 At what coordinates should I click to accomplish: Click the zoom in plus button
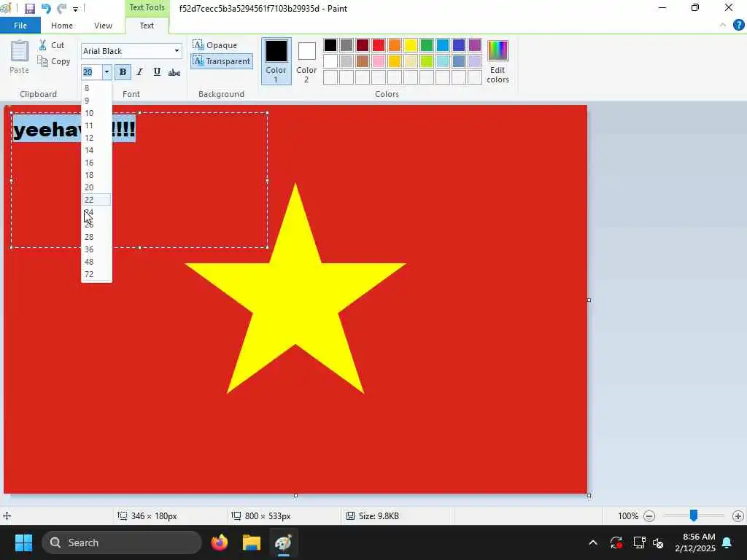pos(738,516)
